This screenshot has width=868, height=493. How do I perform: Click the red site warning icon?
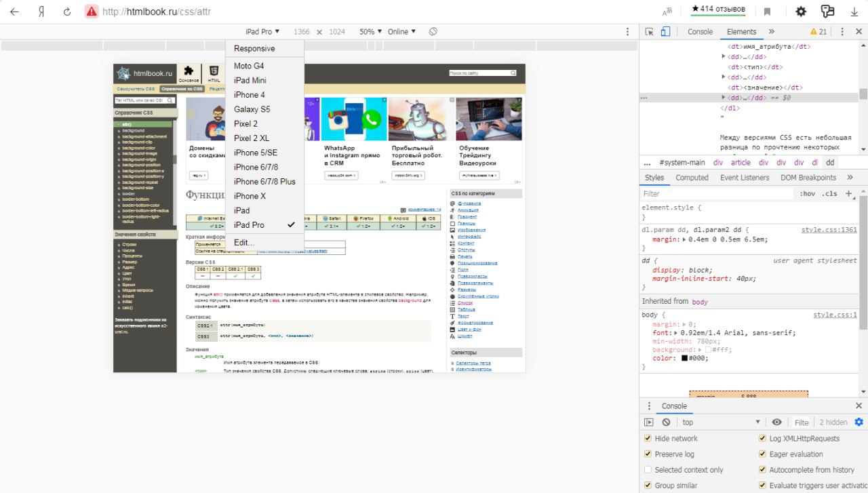[92, 12]
